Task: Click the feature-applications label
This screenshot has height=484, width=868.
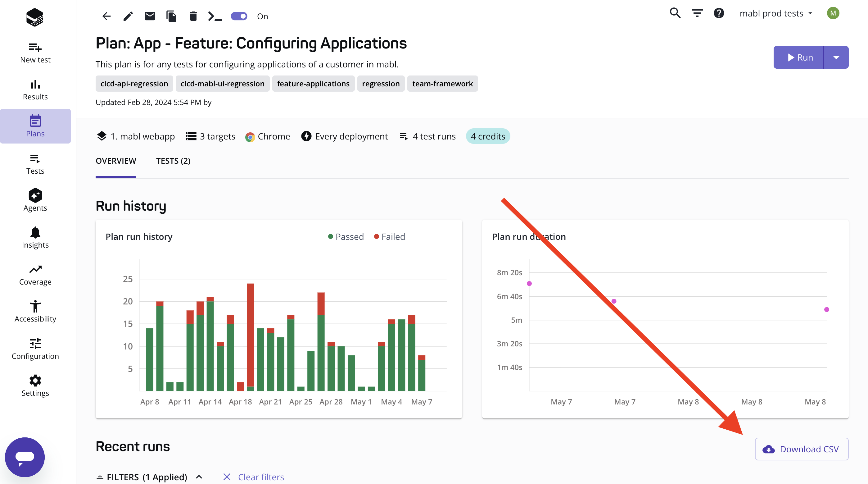Action: (x=313, y=84)
